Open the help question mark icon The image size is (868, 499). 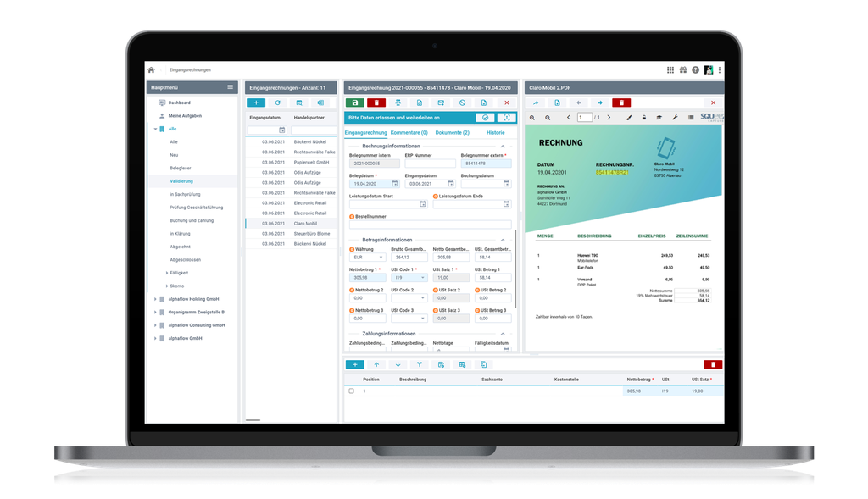tap(696, 70)
